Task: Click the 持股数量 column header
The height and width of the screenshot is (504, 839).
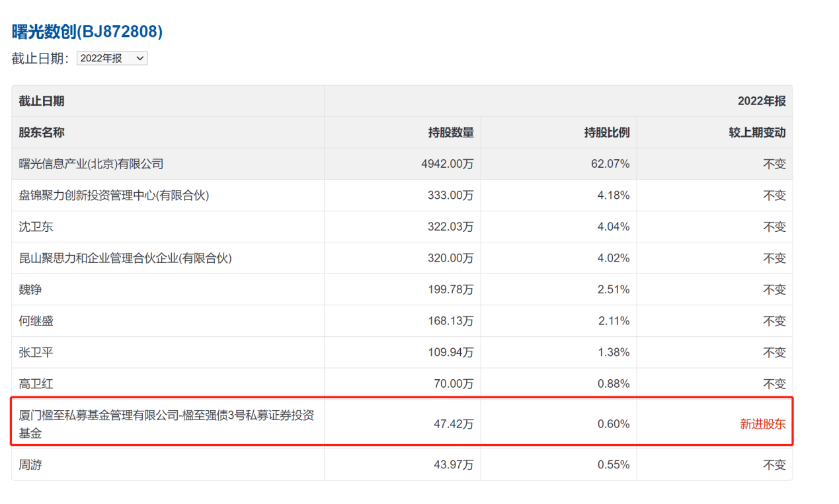Action: click(451, 133)
